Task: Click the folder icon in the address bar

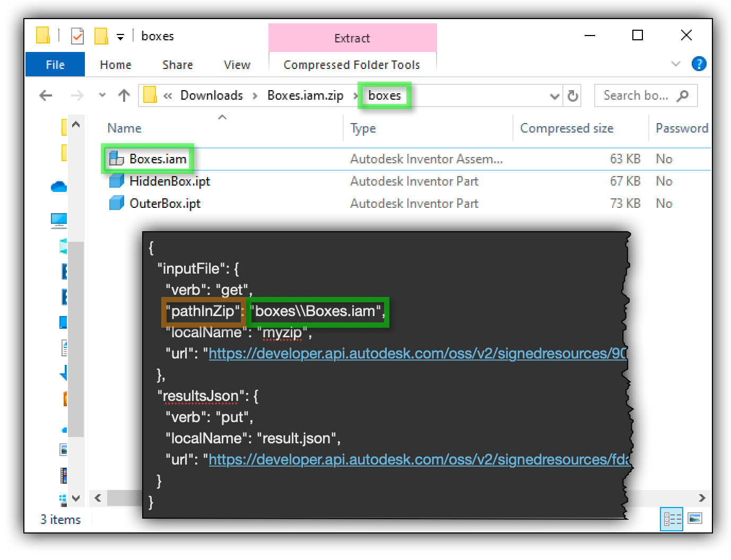Action: tap(150, 95)
